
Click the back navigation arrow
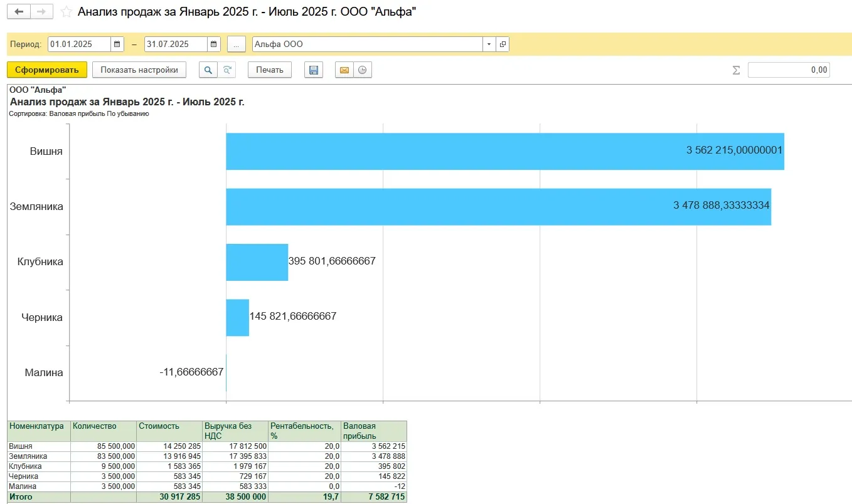pos(19,12)
